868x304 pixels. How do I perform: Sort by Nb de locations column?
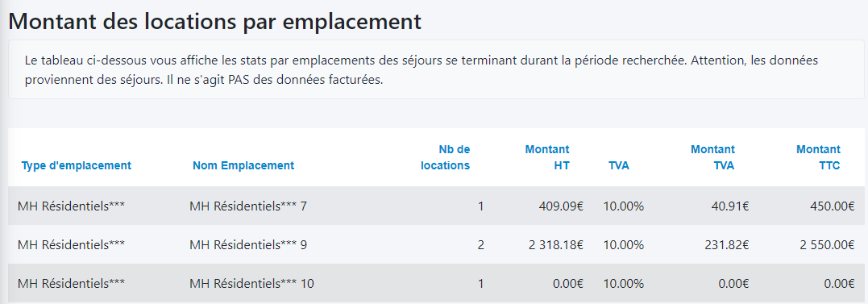[x=445, y=157]
